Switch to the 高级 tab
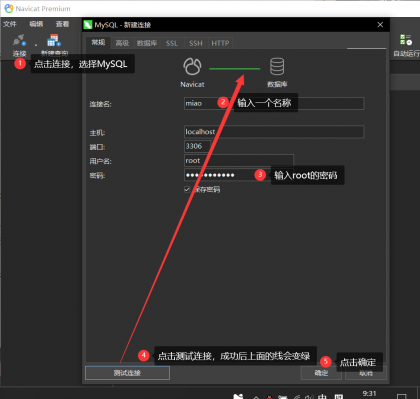Viewport: 420px width, 399px height. tap(122, 43)
